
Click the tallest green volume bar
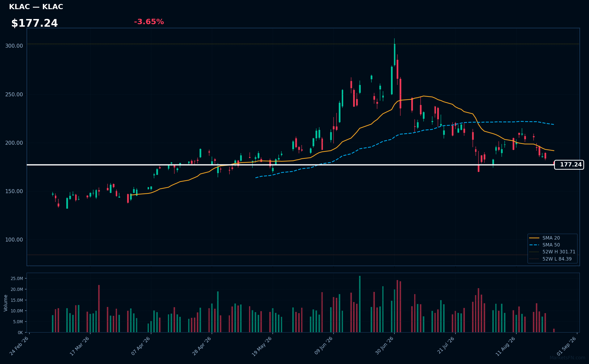[360, 304]
